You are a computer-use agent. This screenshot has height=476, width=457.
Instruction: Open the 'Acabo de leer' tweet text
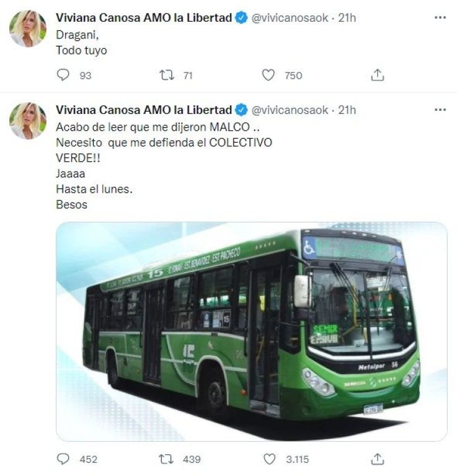164,165
